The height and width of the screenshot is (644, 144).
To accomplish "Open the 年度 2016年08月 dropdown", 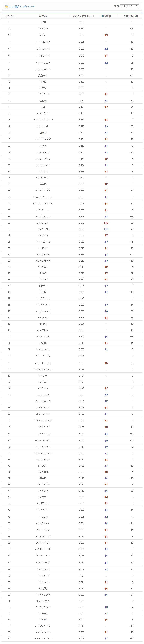I will tap(129, 6).
